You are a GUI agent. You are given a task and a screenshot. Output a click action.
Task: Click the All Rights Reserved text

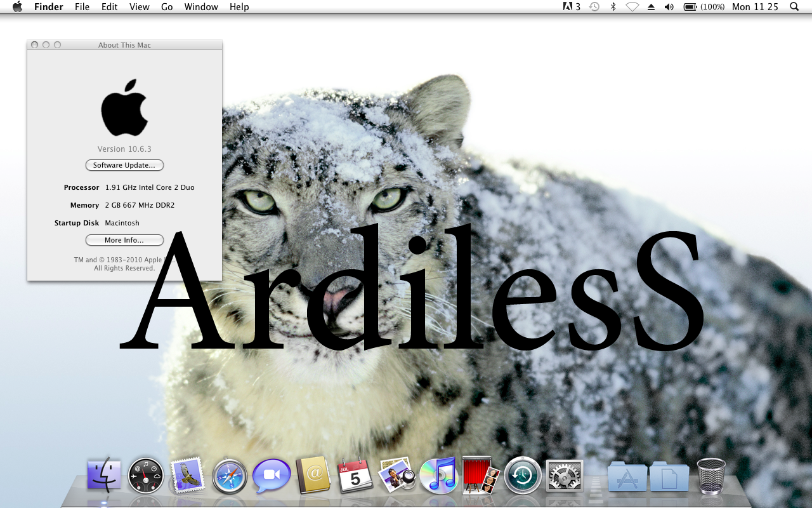(124, 269)
